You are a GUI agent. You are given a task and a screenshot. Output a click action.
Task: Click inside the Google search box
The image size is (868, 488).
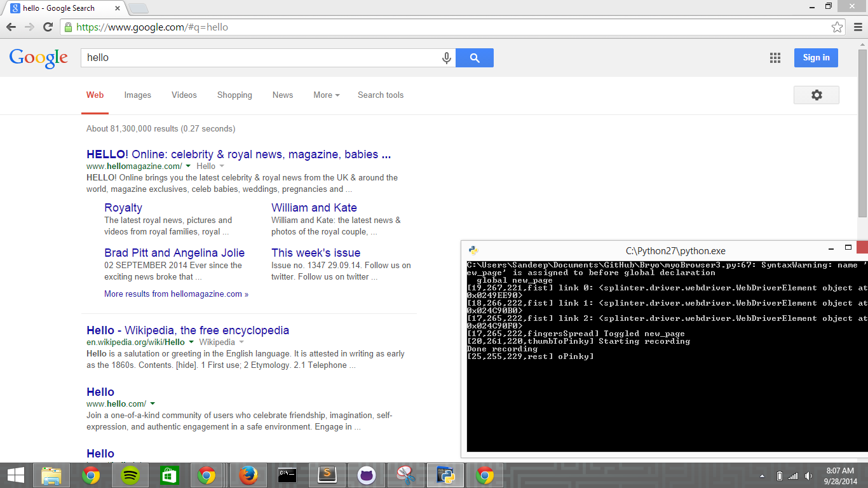pos(261,58)
